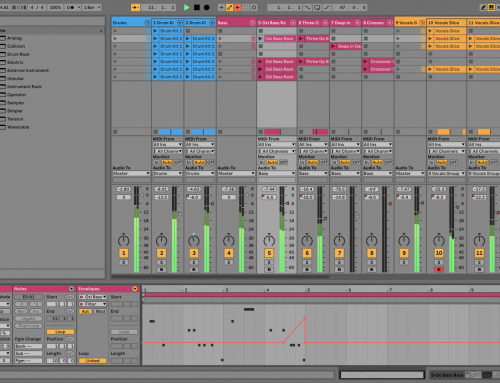Toggle the MIDI arrangement overdub plus icon
The height and width of the screenshot is (383, 500).
221,7
